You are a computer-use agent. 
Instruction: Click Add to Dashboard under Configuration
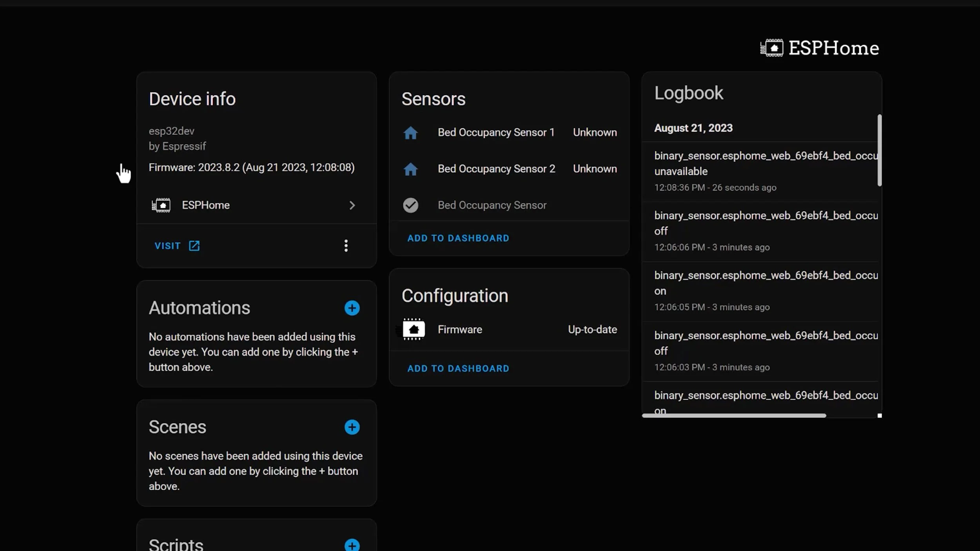tap(458, 369)
